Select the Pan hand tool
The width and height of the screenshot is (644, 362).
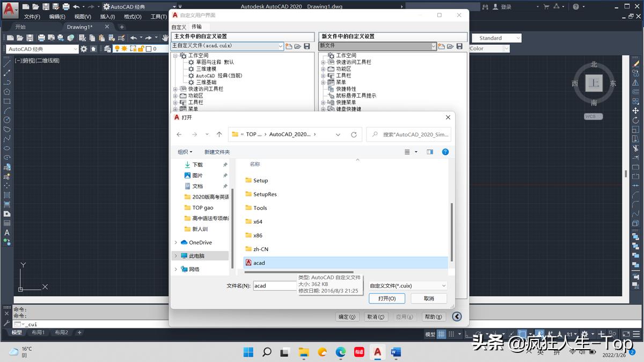click(165, 38)
